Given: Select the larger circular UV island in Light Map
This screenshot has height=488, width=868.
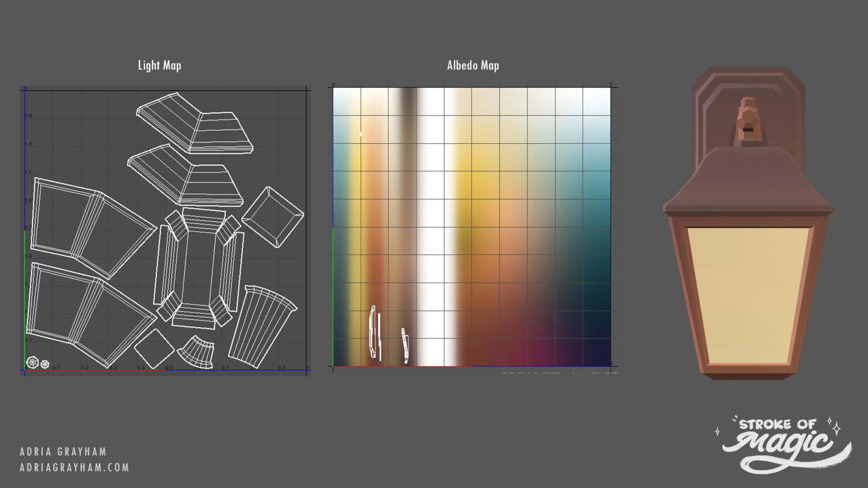Looking at the screenshot, I should [x=33, y=362].
